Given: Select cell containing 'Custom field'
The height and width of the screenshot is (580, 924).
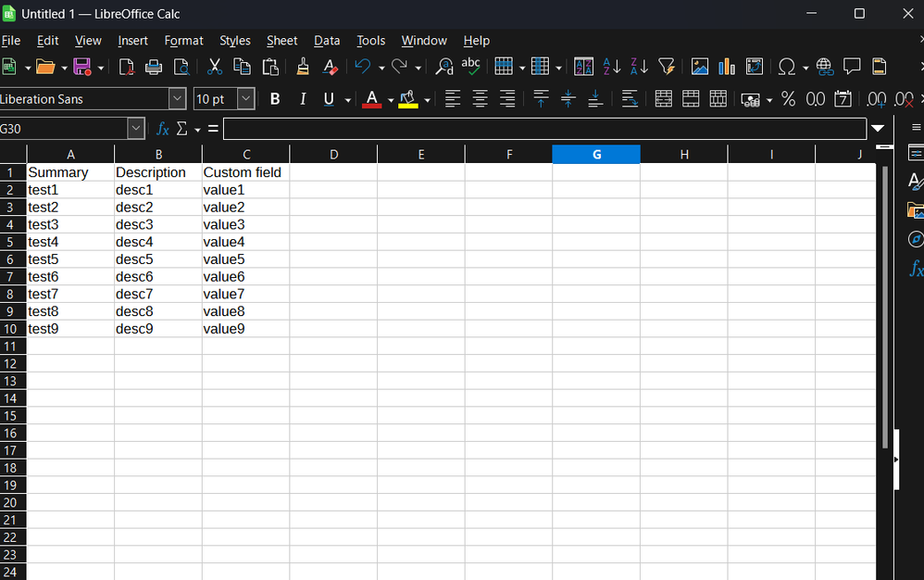Looking at the screenshot, I should coord(245,172).
